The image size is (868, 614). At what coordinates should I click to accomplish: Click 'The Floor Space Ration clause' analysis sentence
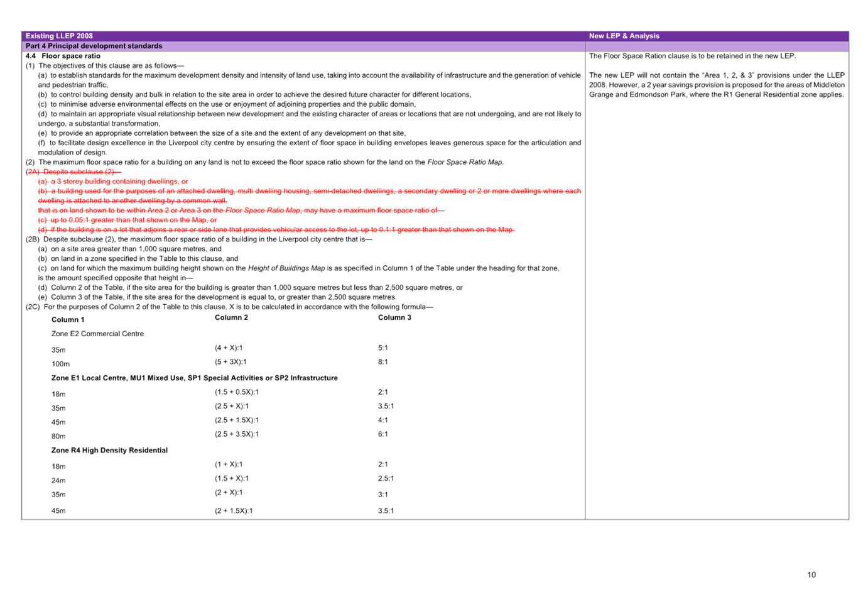coord(692,56)
